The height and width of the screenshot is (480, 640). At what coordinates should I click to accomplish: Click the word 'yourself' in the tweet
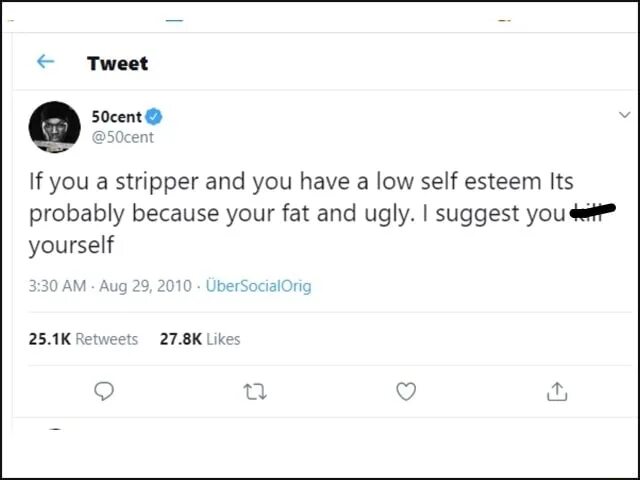[x=71, y=245]
